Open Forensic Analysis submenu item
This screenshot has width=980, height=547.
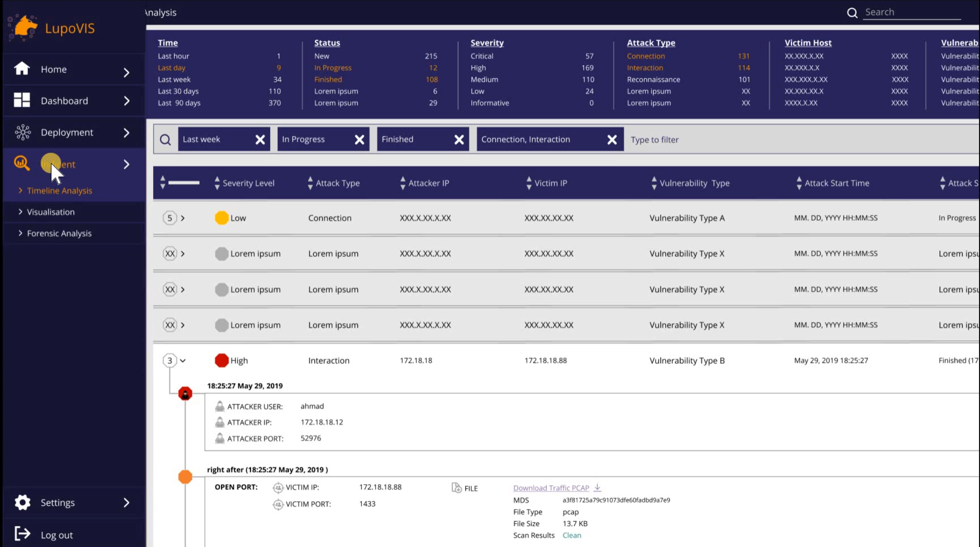(x=59, y=233)
